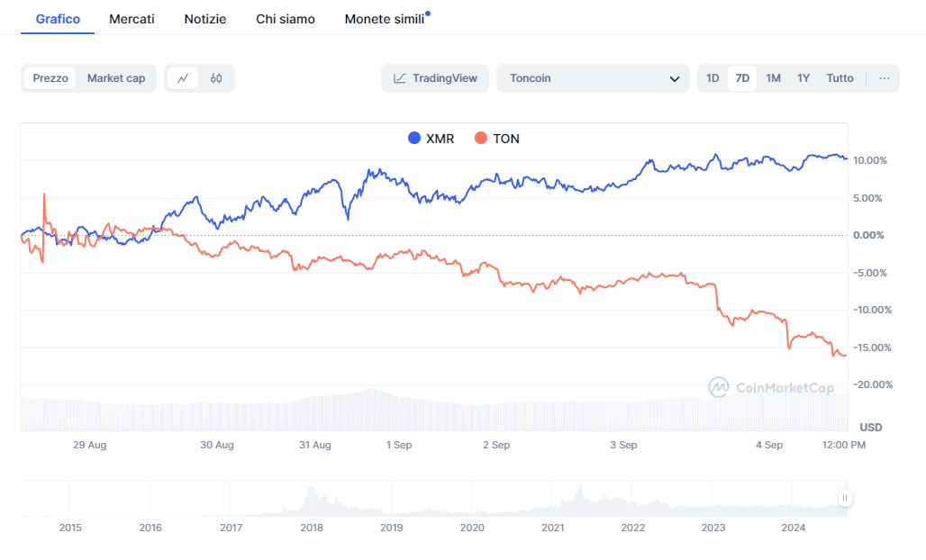Choose the 7D time range
Screen dimensions: 926x560
(x=742, y=78)
